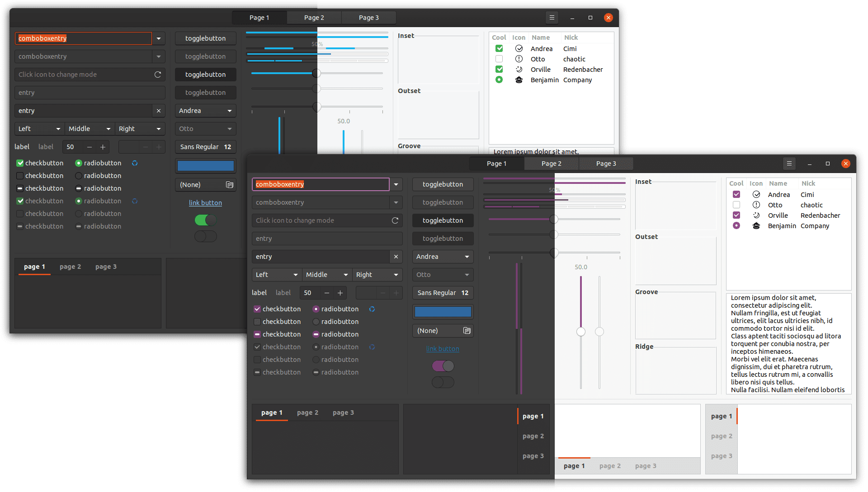
Task: Click file chooser icon in front (None) button
Action: 467,331
